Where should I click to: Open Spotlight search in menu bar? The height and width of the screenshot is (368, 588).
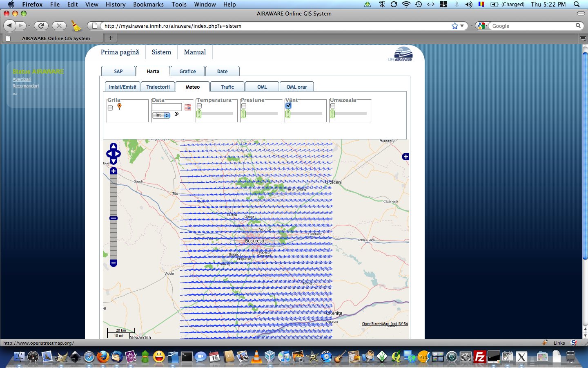click(x=577, y=4)
